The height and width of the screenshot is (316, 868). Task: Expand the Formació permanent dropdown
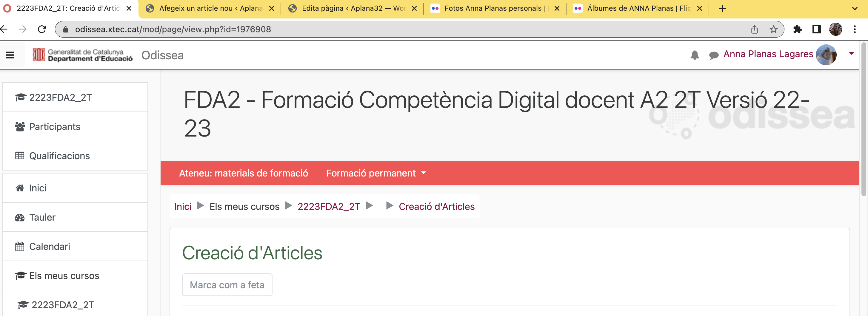[x=376, y=173]
